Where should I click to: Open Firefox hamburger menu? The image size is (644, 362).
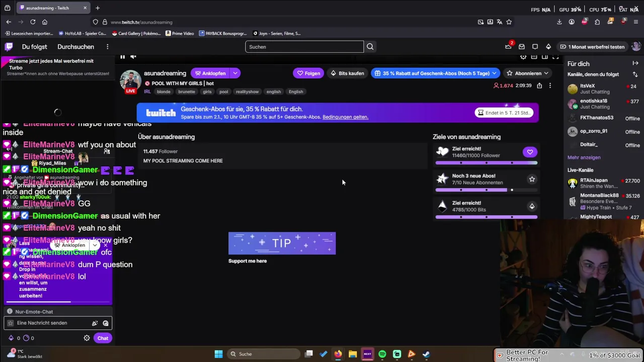point(636,22)
